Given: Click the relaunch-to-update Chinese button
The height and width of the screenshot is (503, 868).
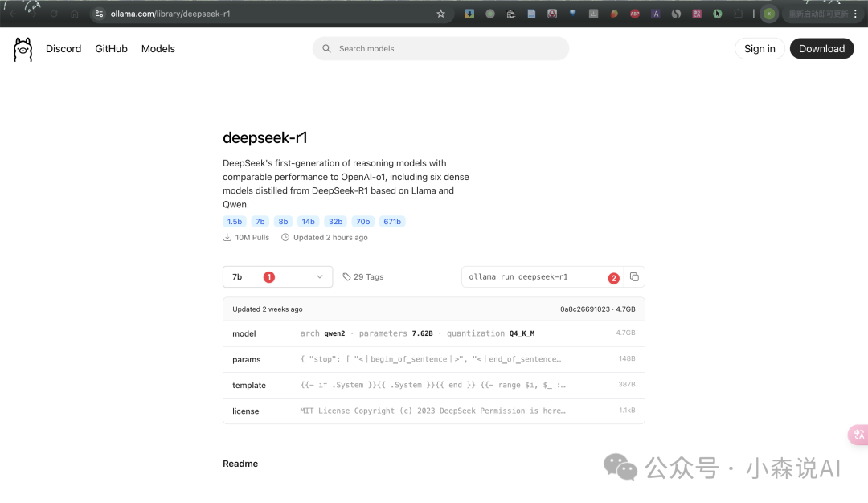Looking at the screenshot, I should [818, 14].
